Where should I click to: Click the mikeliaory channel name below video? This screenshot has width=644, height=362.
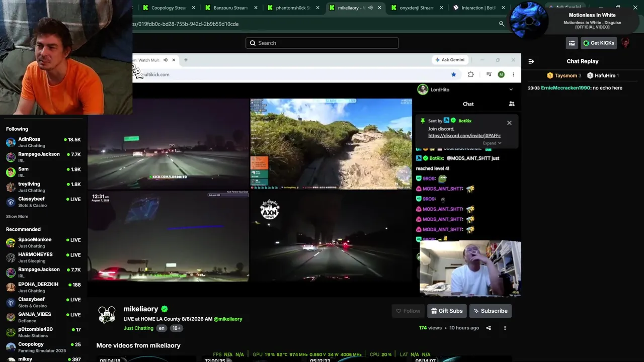(141, 309)
